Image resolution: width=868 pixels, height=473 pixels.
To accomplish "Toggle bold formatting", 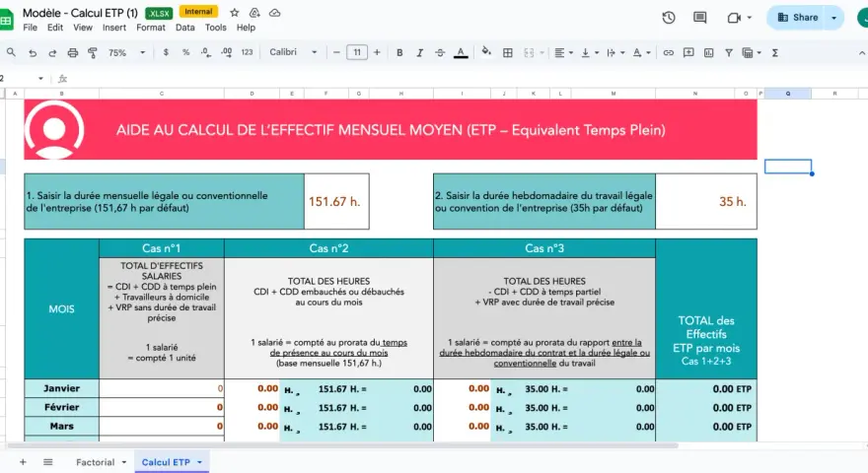I will (x=399, y=52).
